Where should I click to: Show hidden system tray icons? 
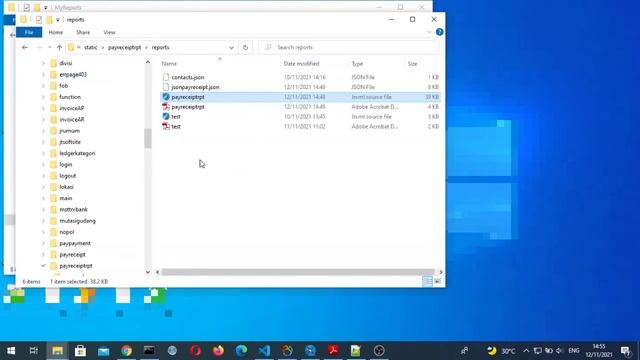click(x=526, y=351)
